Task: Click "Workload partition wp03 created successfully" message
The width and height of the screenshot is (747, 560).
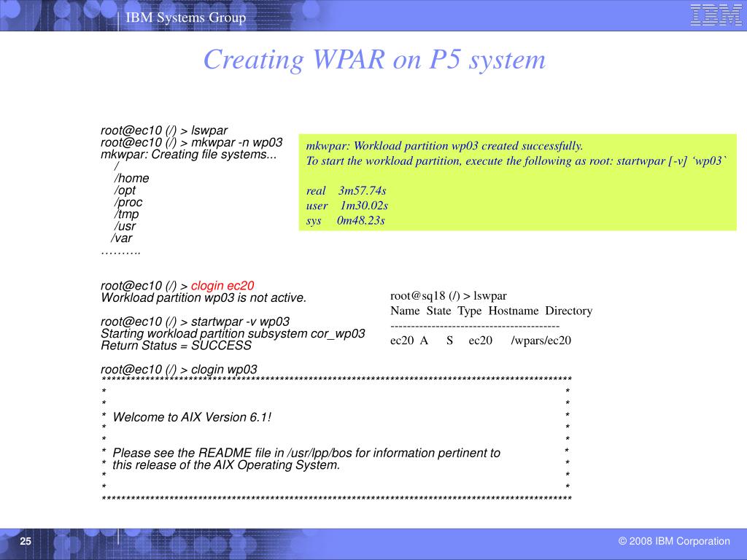Action: point(444,146)
